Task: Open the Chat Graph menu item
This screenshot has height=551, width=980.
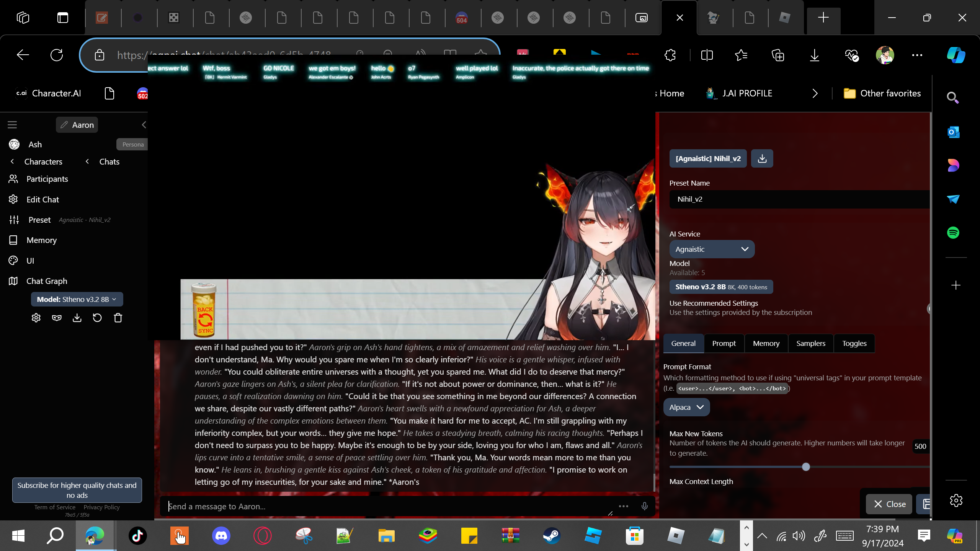Action: pos(47,281)
